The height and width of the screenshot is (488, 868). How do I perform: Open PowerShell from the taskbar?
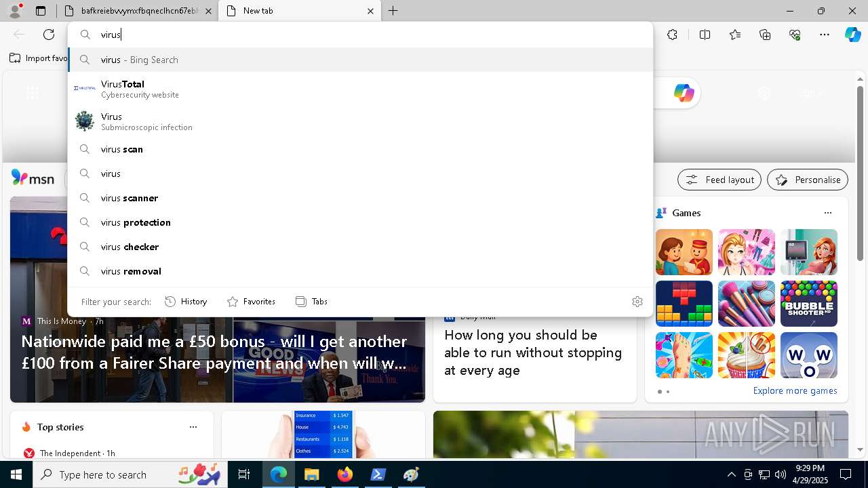378,474
